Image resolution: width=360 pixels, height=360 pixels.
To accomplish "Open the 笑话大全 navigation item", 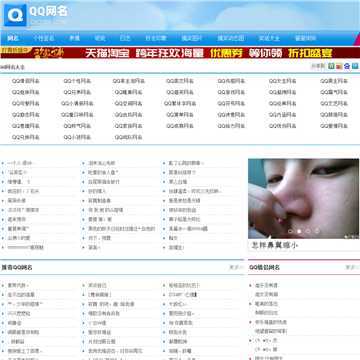I will (x=269, y=38).
